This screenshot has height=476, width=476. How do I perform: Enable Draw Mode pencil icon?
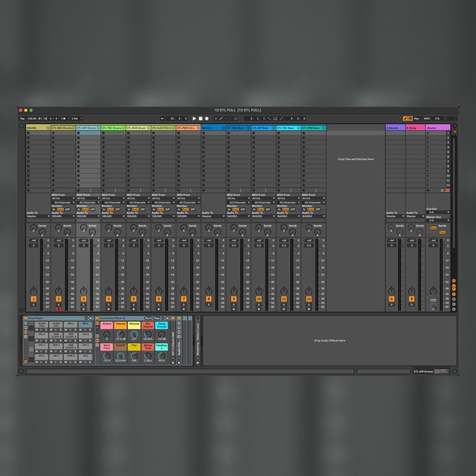pos(405,118)
